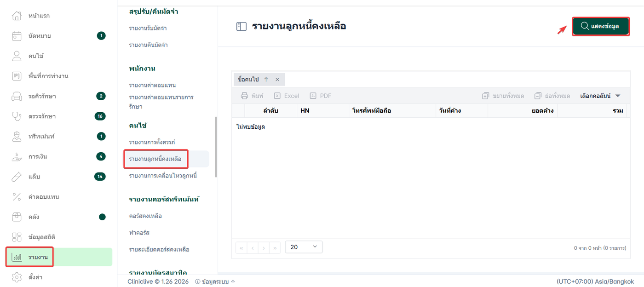Click the ทรีทเม้นท์ nurse icon
Viewport: 644px width, 287px height.
click(x=17, y=136)
